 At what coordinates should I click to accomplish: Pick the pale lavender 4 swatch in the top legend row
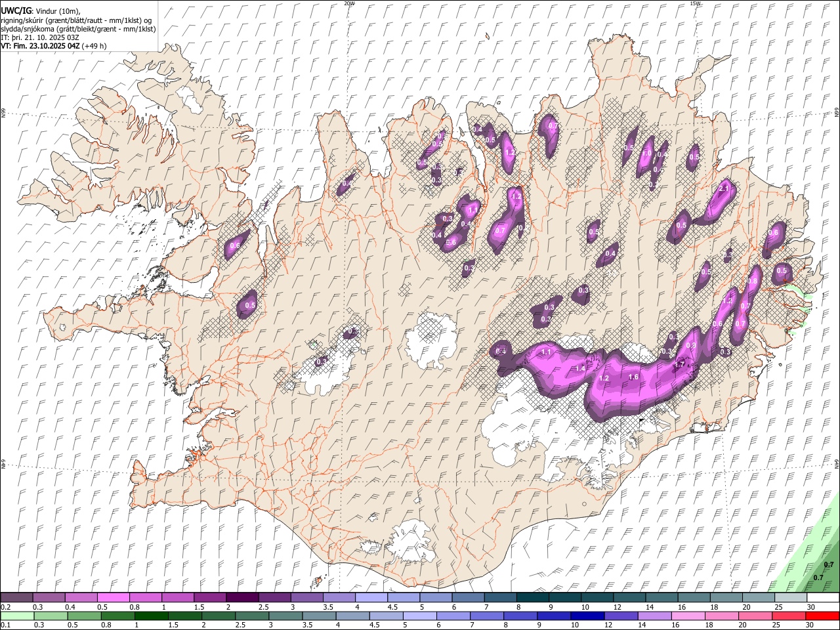coord(371,598)
